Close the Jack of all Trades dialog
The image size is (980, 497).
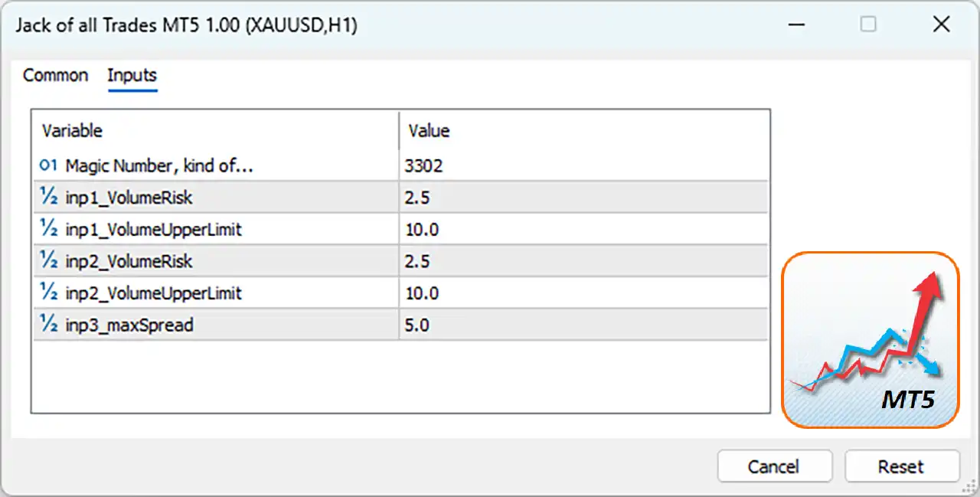[x=941, y=25]
